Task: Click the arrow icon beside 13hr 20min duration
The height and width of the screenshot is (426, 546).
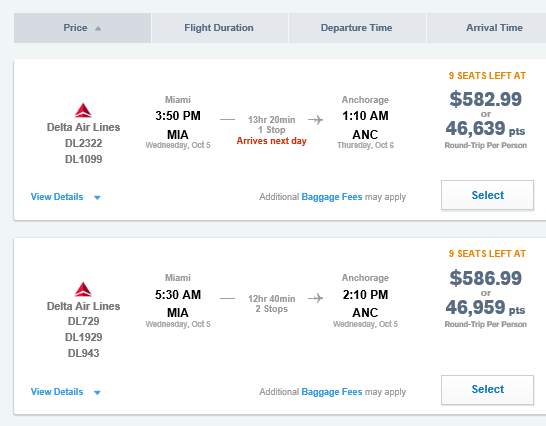Action: [x=315, y=120]
